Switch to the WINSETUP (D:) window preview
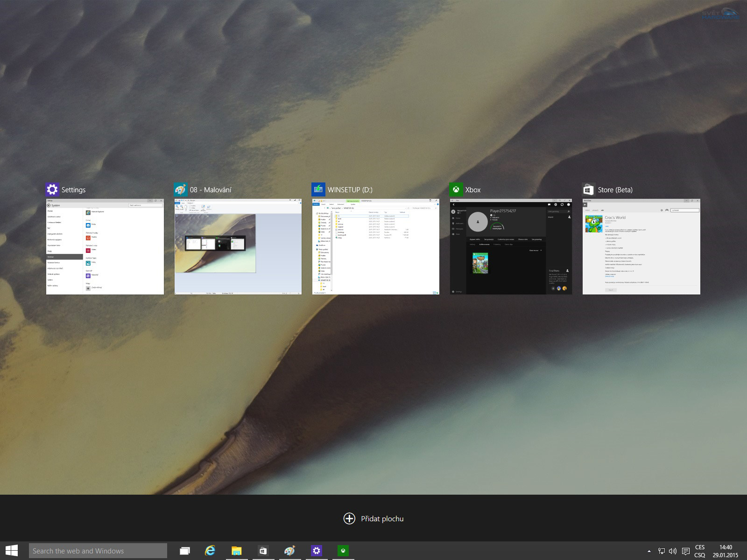This screenshot has width=747, height=560. [376, 246]
